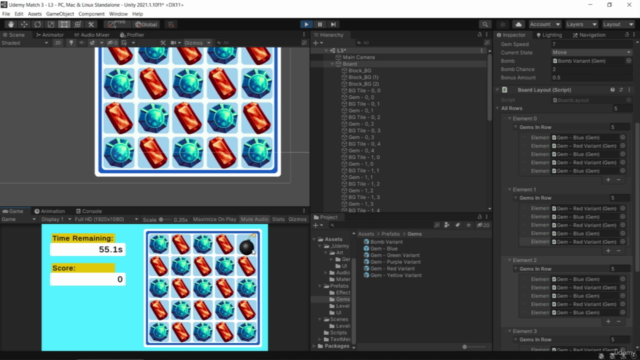Click the Game view Gizmos button
The image size is (640, 360).
coord(297,219)
